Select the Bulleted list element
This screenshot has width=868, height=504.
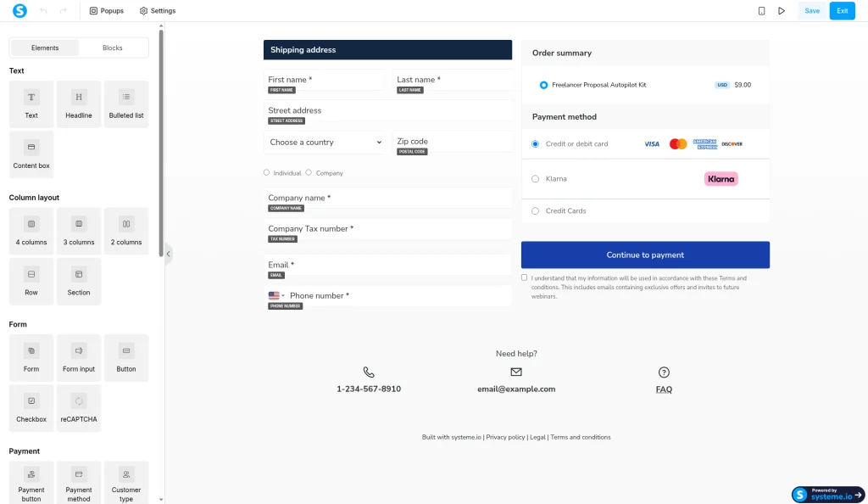(x=126, y=104)
